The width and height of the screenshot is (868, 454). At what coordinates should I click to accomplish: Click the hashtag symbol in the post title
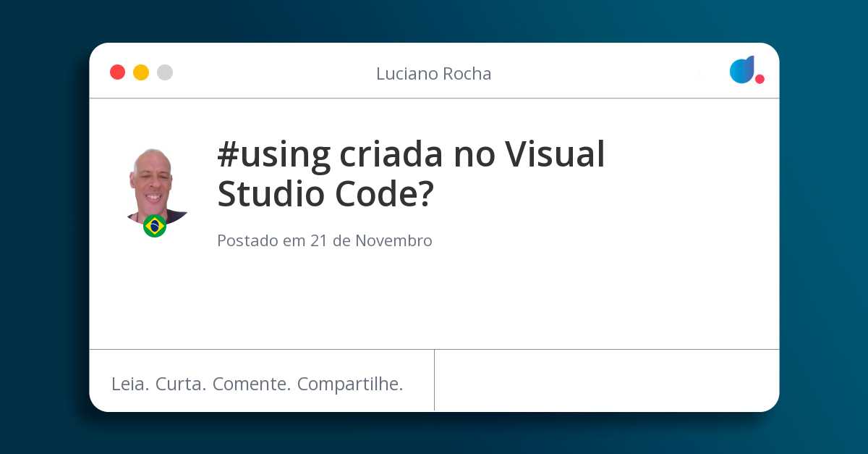pos(230,154)
